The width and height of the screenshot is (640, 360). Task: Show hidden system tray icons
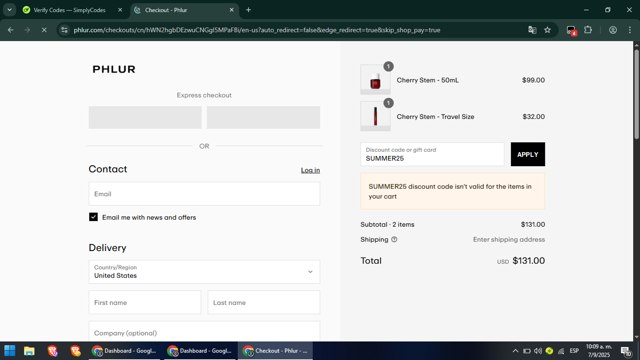pyautogui.click(x=515, y=351)
